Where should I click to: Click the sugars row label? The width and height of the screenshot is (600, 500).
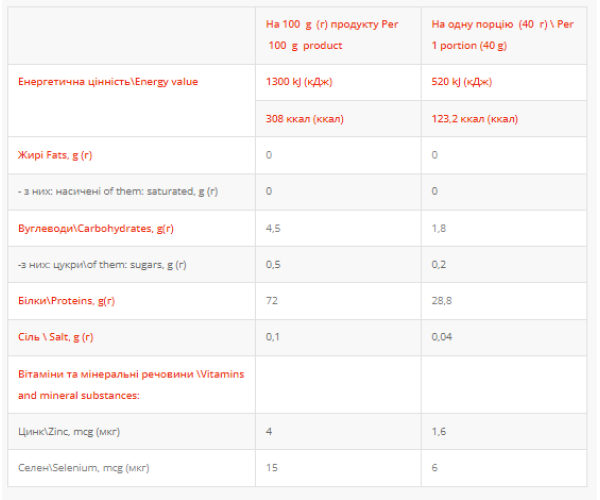103,264
